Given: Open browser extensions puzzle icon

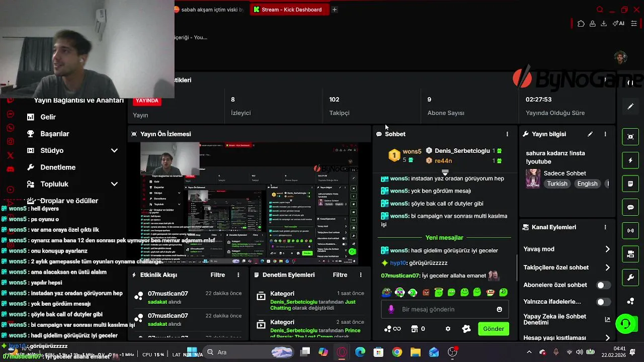Looking at the screenshot, I should [x=581, y=23].
